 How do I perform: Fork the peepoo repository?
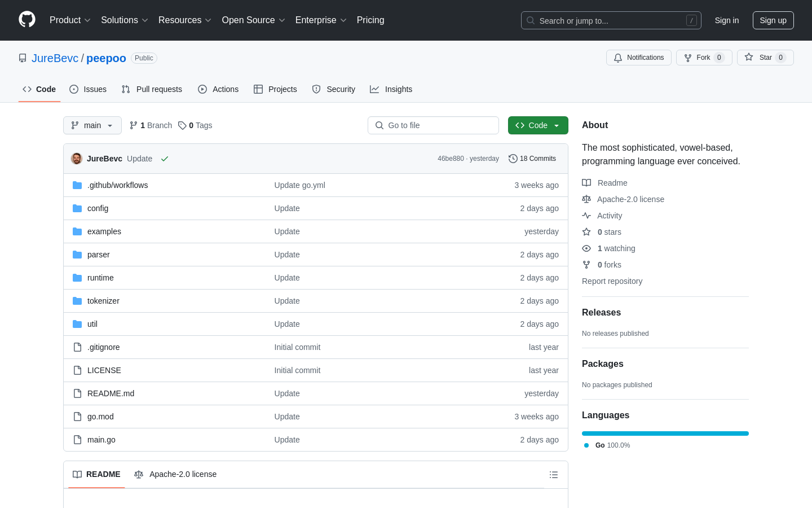(704, 58)
